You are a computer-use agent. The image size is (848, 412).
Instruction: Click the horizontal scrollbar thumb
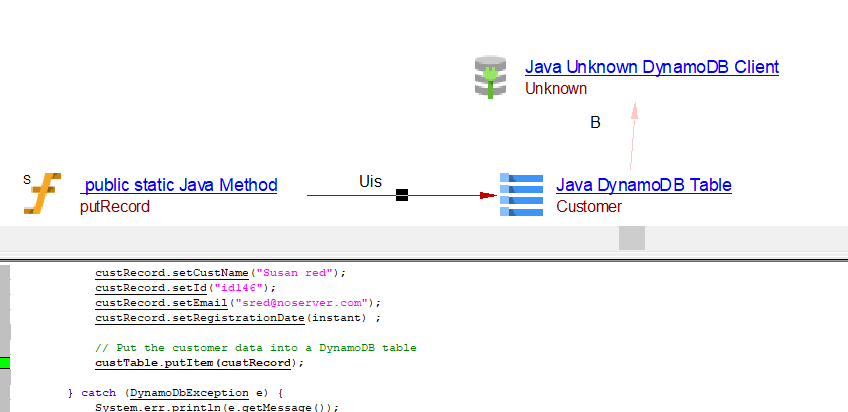tap(631, 238)
